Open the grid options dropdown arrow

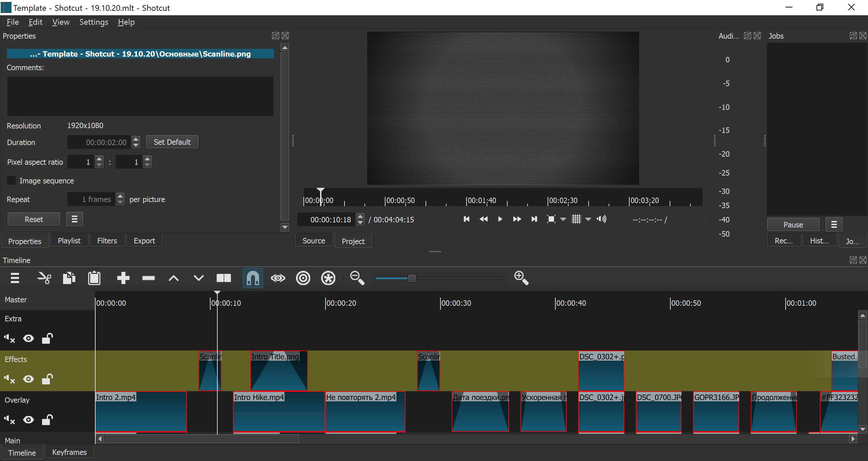589,219
